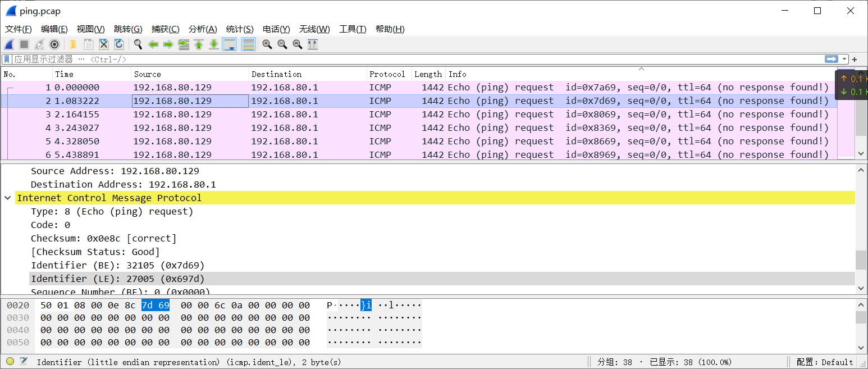Open capture options with the gear icon

[54, 44]
